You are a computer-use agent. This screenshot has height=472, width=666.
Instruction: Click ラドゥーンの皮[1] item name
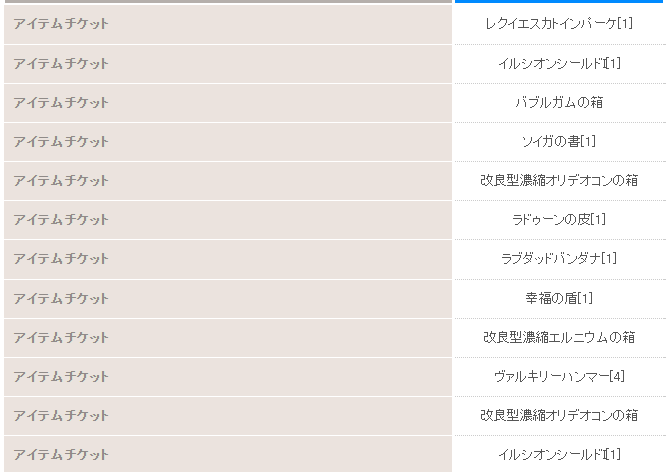[559, 219]
